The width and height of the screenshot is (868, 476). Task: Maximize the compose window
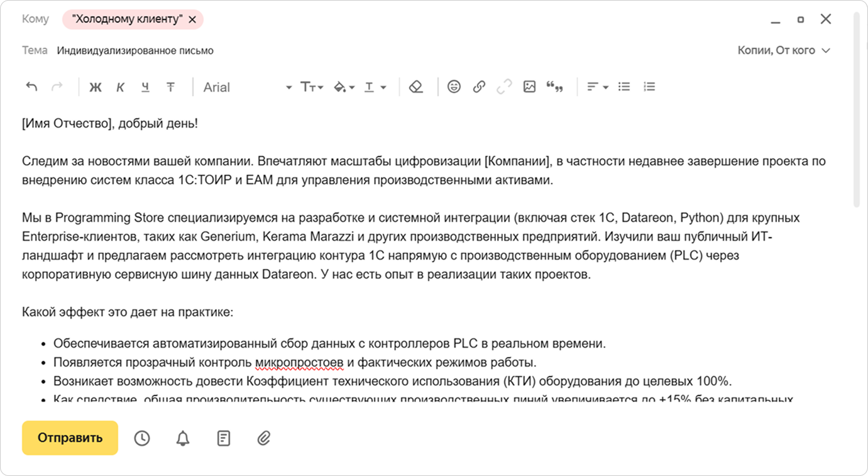(800, 19)
